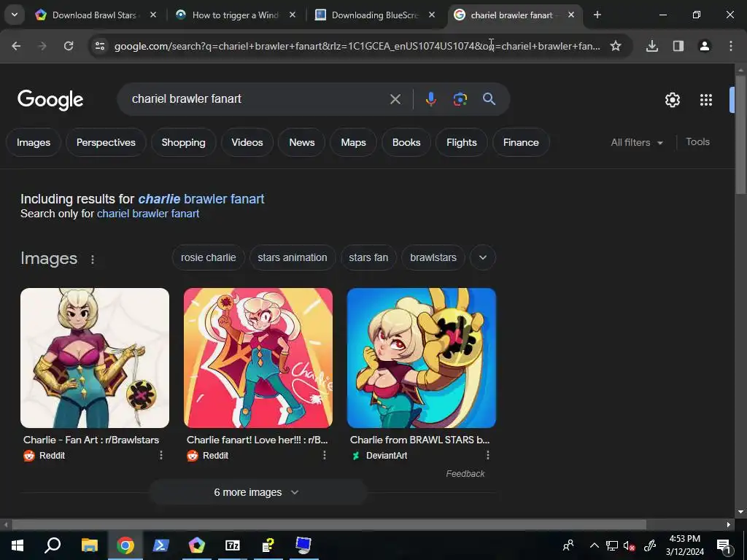Open Google quick settings gear
Screen dimensions: 747x560
tap(672, 100)
